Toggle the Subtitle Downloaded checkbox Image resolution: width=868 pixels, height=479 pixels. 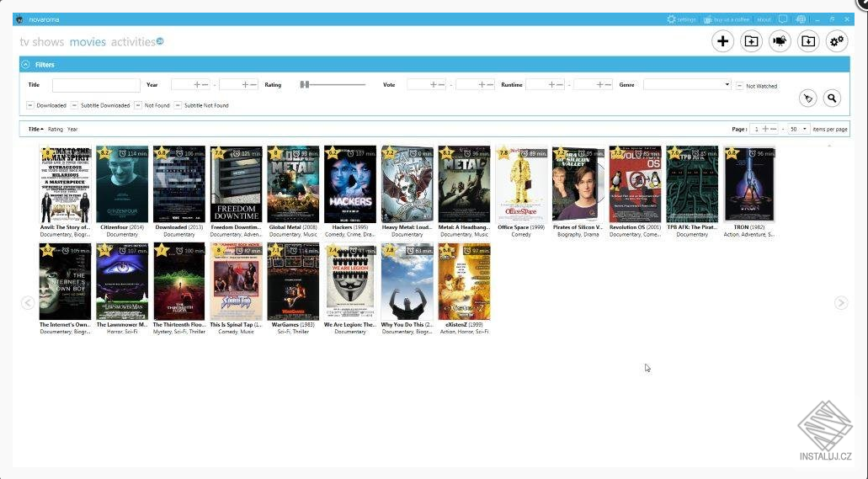[x=74, y=105]
